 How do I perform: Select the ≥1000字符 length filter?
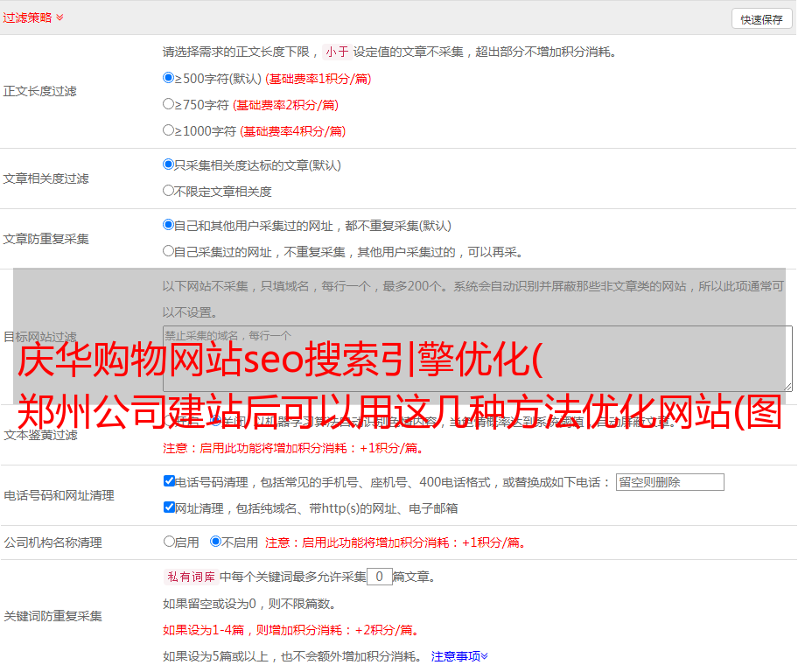point(169,130)
